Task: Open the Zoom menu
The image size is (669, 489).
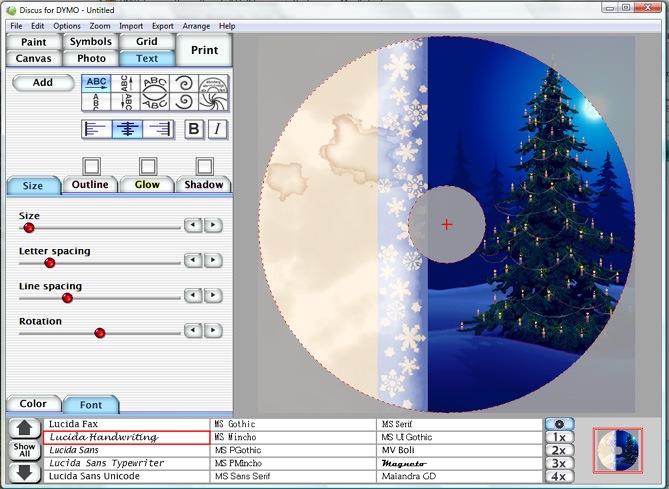Action: coord(100,26)
